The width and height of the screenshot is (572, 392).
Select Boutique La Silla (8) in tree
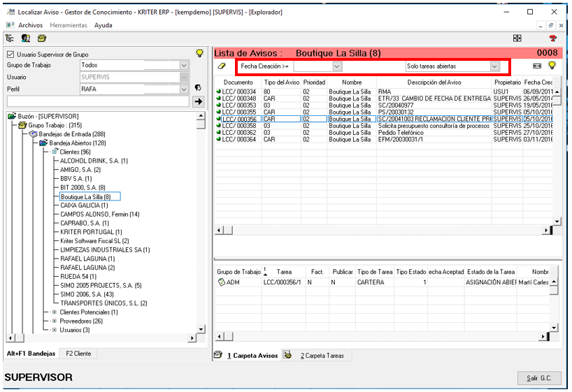[x=90, y=196]
